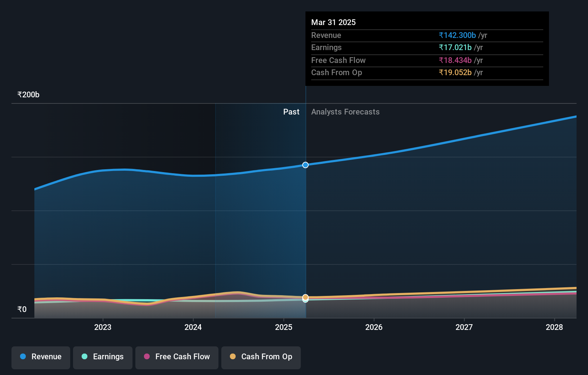The height and width of the screenshot is (375, 588).
Task: Click the blue Revenue data point marker
Action: pyautogui.click(x=305, y=165)
